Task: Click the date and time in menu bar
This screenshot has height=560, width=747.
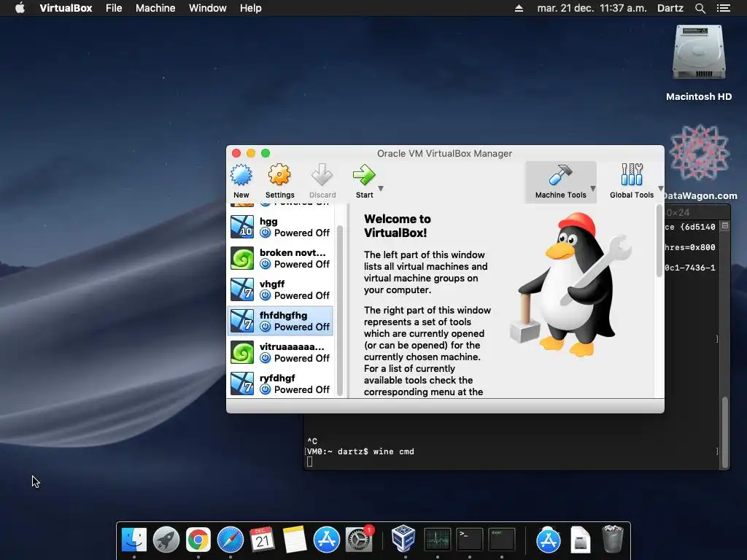Action: pyautogui.click(x=592, y=8)
